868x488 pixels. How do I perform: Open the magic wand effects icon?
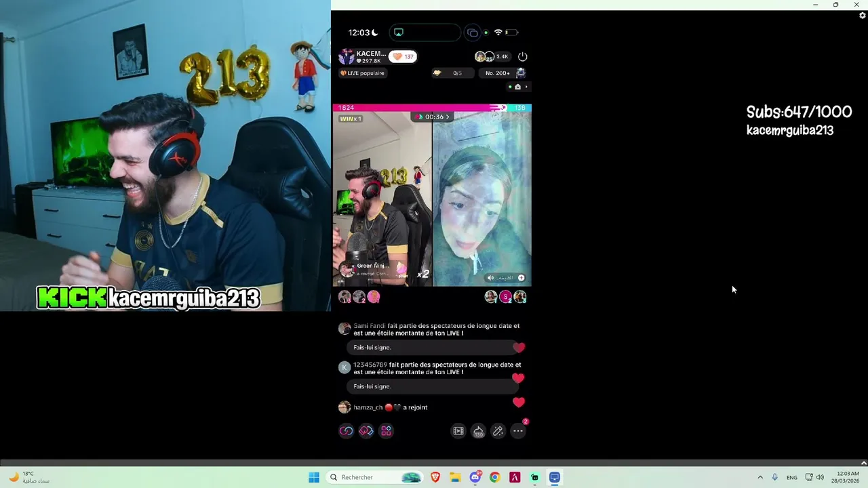[x=498, y=431]
